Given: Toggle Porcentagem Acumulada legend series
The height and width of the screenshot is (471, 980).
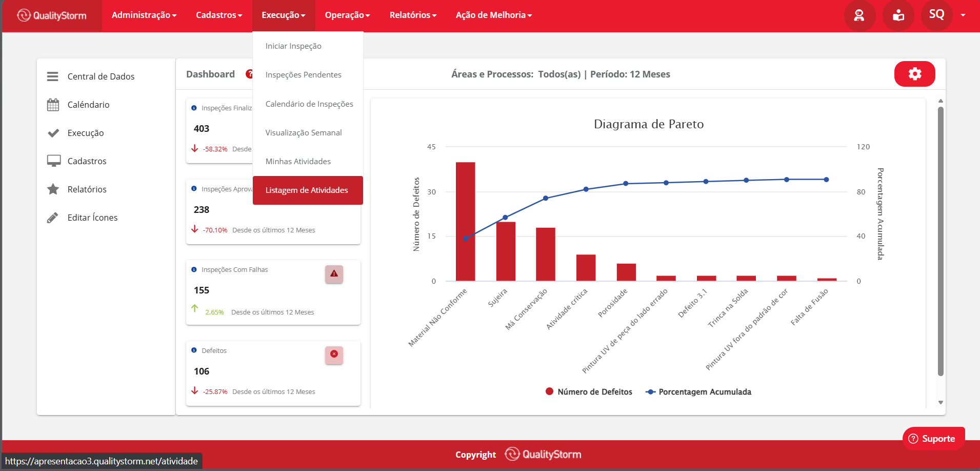Looking at the screenshot, I should coord(698,392).
